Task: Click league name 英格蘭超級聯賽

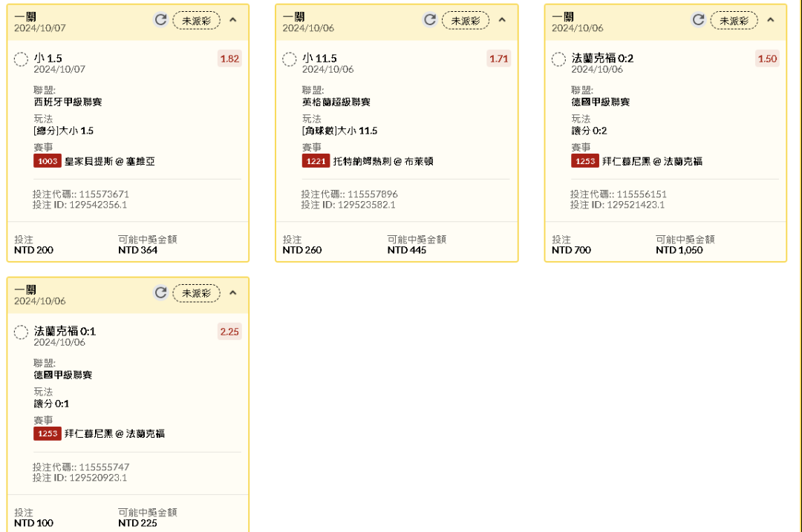Action: click(336, 102)
